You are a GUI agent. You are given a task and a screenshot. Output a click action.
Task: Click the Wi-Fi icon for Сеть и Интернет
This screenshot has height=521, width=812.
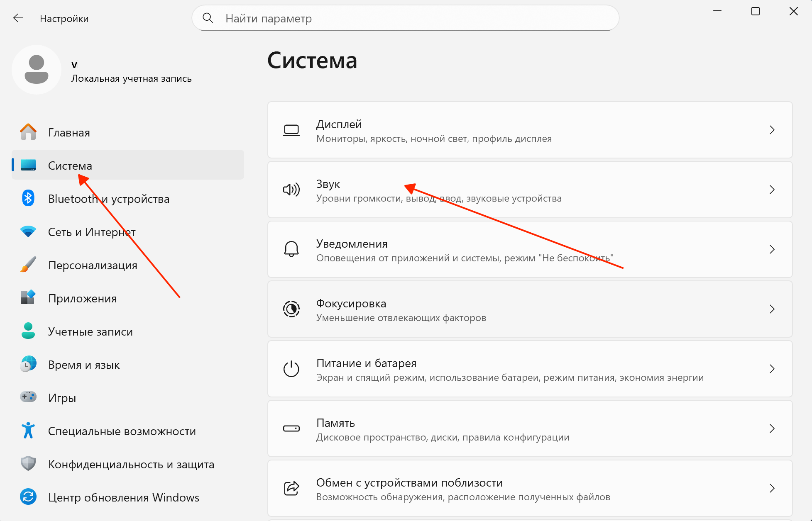28,231
